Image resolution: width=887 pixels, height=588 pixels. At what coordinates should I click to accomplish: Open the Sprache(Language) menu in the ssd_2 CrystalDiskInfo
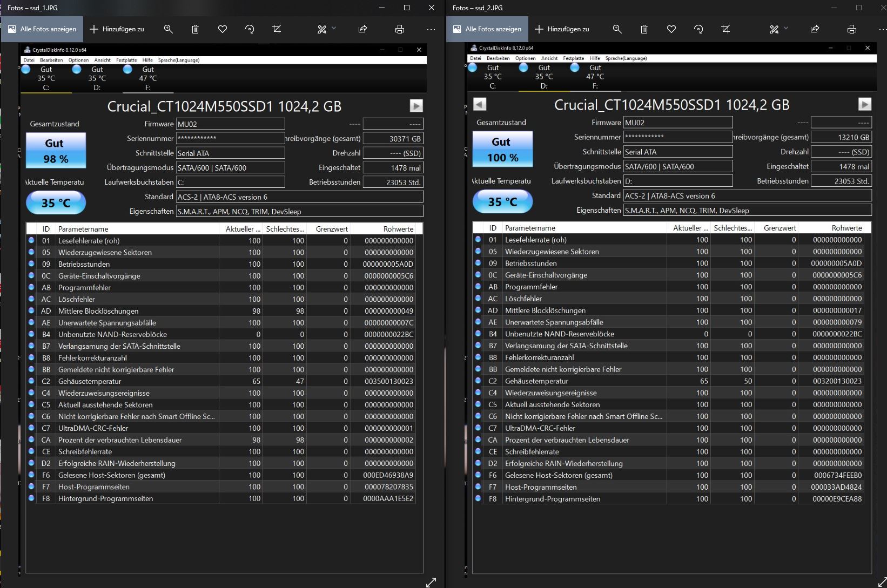click(x=626, y=58)
